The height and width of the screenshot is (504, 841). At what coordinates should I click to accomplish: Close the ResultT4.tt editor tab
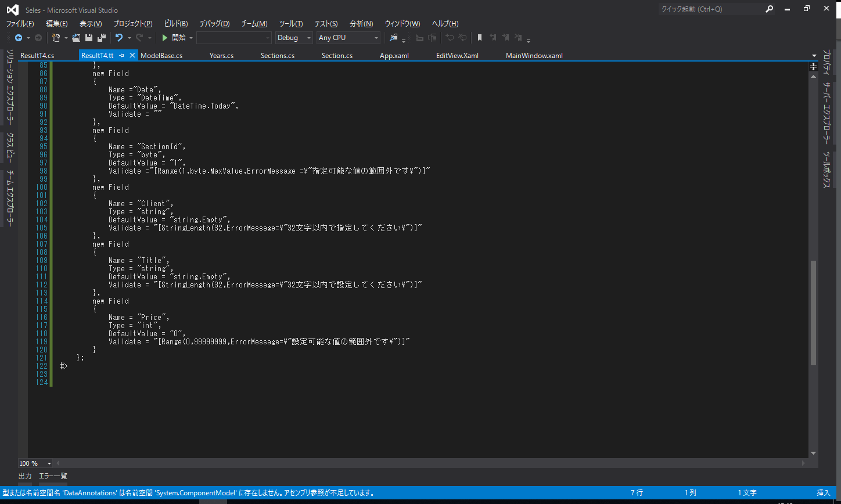(131, 55)
